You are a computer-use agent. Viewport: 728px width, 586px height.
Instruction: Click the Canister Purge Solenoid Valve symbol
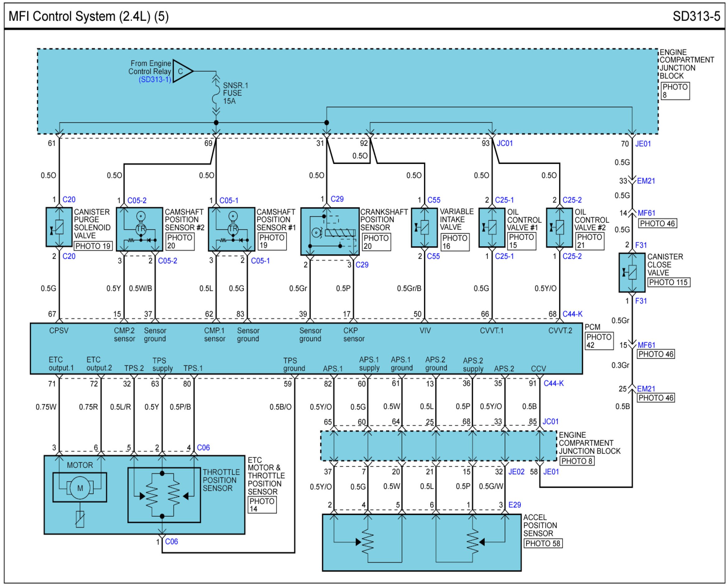[59, 227]
